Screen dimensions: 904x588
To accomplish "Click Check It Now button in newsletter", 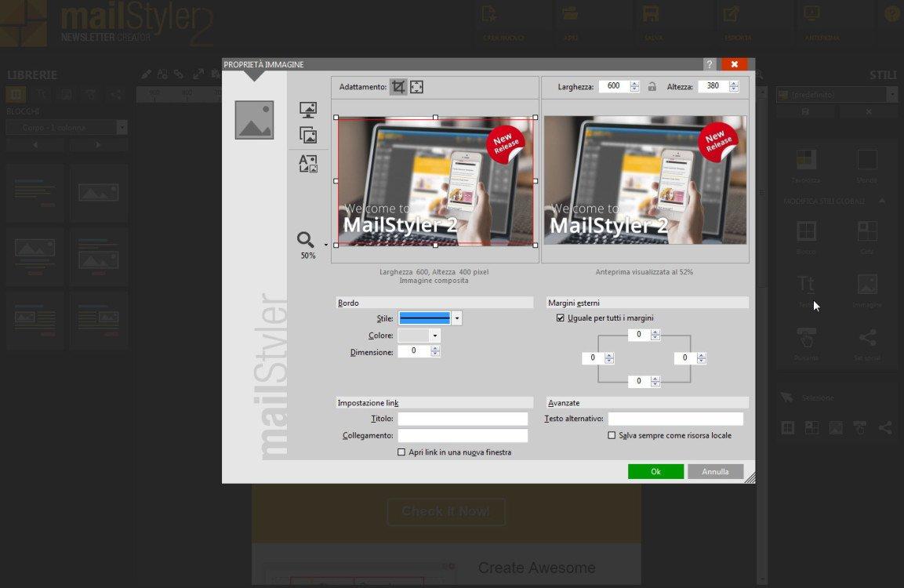I will click(446, 511).
